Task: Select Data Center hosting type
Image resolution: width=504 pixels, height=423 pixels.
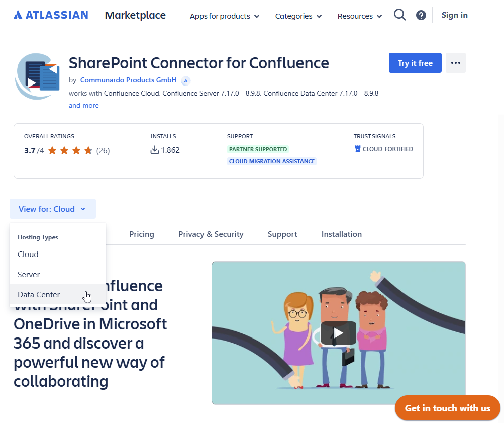Action: tap(39, 295)
